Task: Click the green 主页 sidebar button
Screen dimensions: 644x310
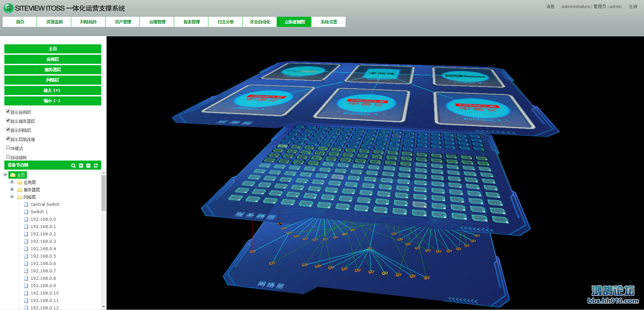Action: 53,49
